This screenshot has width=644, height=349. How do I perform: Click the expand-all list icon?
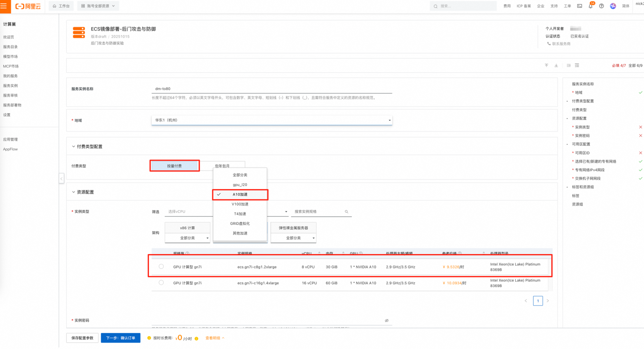[x=577, y=65]
